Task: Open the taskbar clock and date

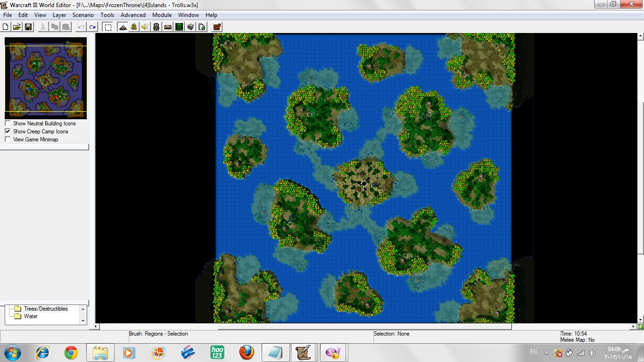Action: point(618,353)
